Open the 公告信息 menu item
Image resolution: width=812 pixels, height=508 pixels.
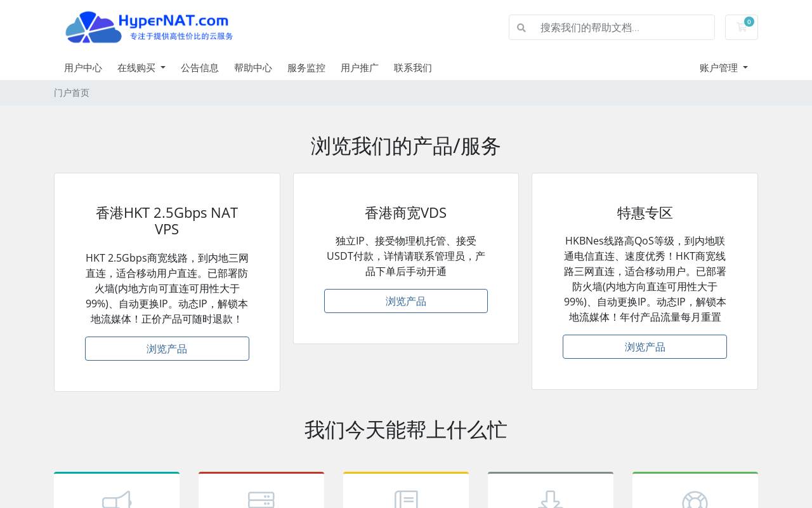(x=200, y=68)
